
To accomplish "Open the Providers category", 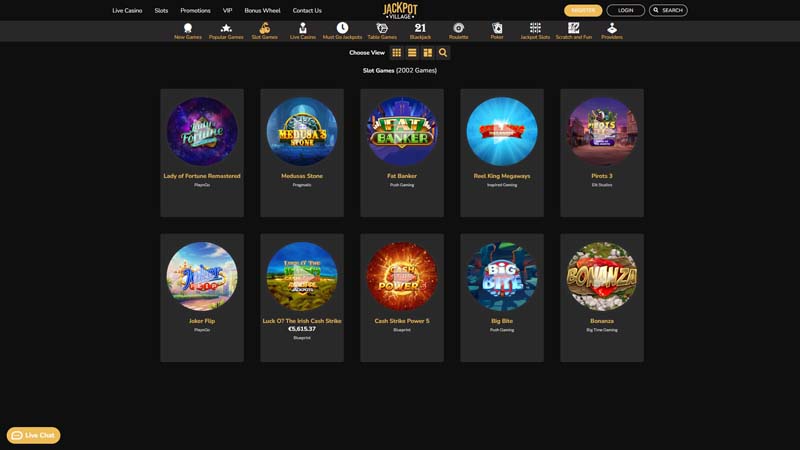I will point(612,31).
